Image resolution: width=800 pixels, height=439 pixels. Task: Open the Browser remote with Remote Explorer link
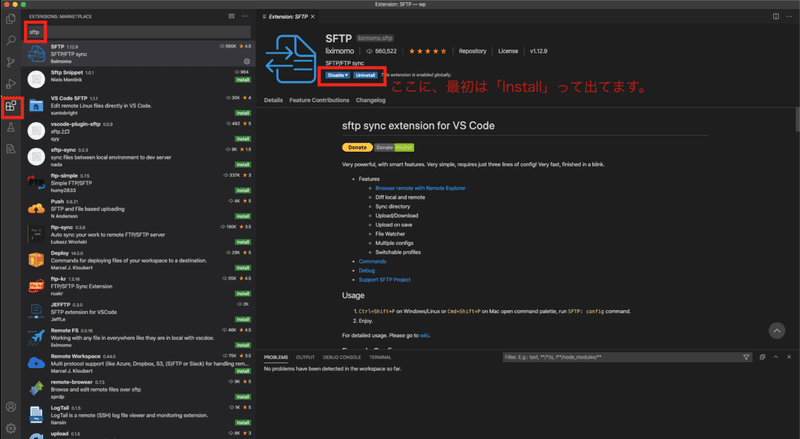click(420, 188)
